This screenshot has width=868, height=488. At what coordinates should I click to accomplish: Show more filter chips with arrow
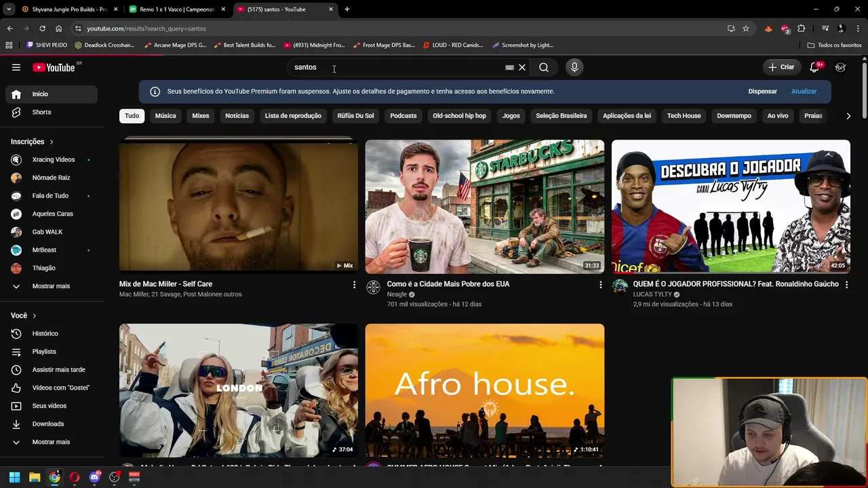pos(848,116)
